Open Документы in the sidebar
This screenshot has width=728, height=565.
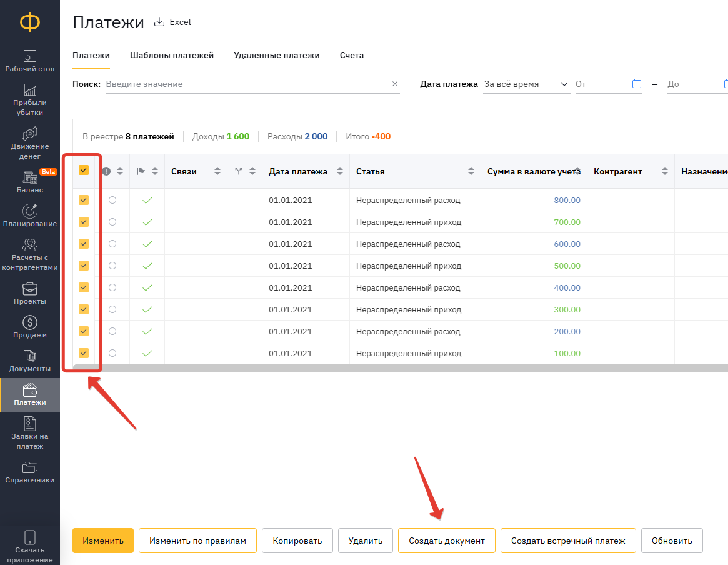[30, 361]
